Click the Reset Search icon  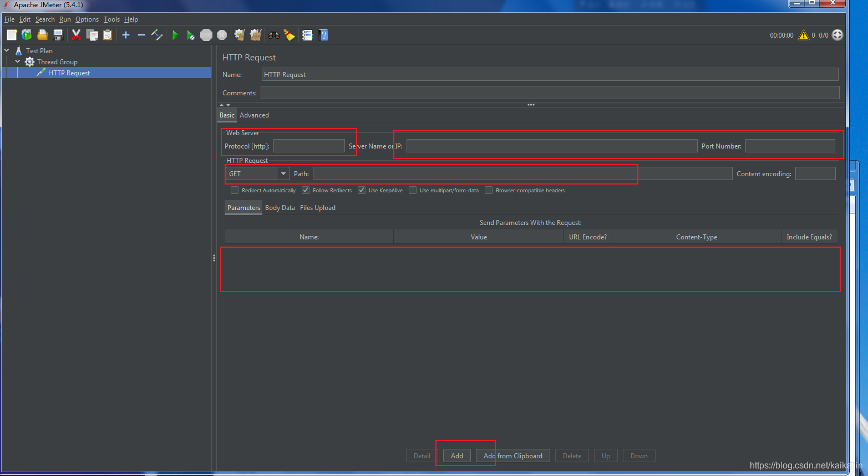tap(290, 35)
